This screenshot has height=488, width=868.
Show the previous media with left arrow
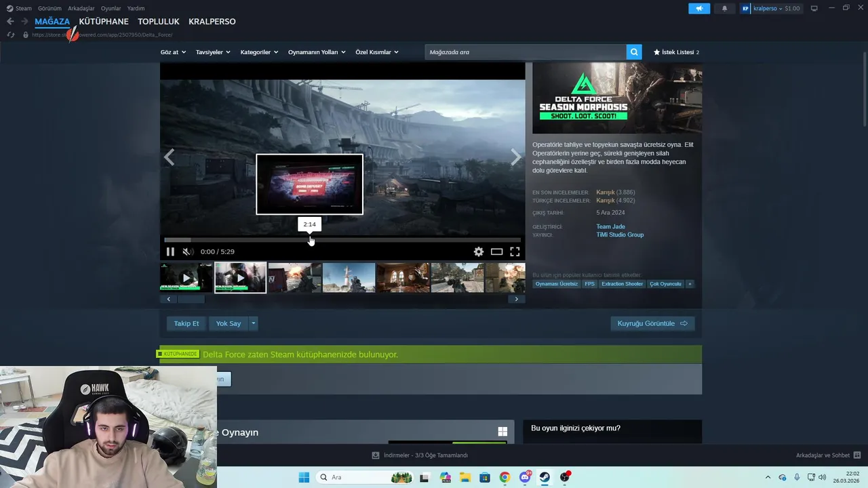(x=169, y=157)
